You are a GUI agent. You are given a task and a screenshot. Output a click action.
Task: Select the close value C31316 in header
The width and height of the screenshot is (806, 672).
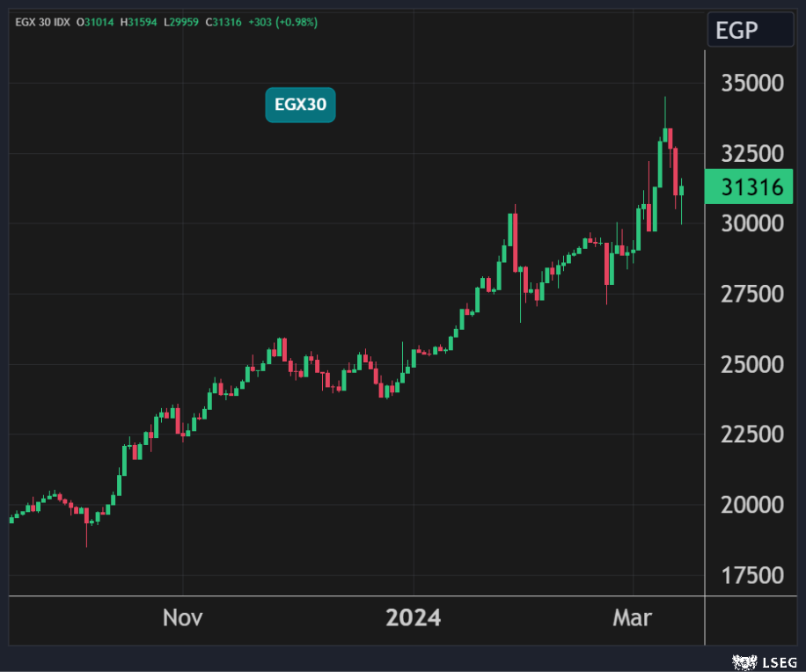click(x=223, y=22)
